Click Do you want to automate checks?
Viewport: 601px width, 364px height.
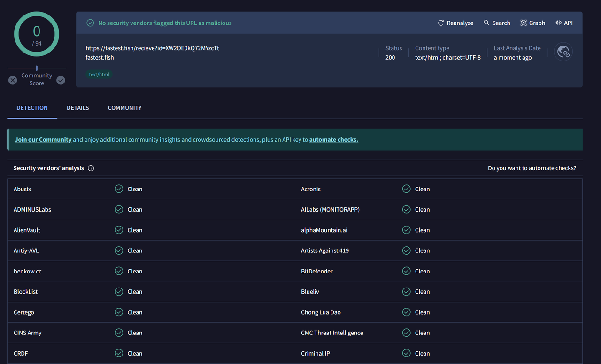click(532, 168)
